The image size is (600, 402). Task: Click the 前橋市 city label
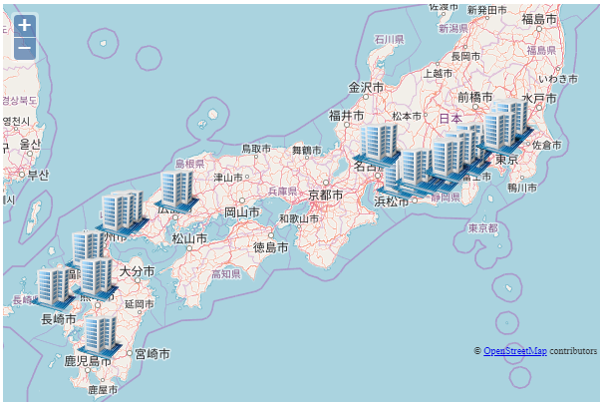pos(475,97)
